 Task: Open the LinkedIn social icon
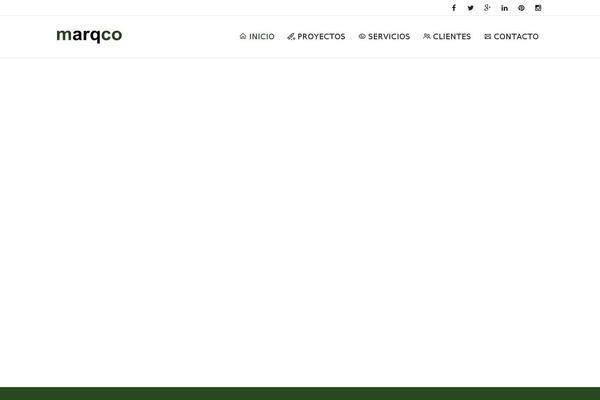pyautogui.click(x=504, y=8)
